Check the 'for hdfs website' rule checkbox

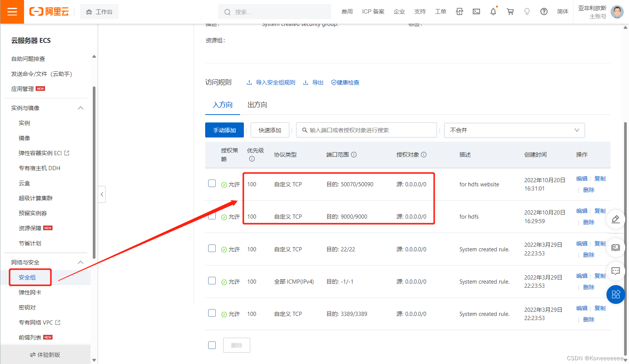pos(212,183)
